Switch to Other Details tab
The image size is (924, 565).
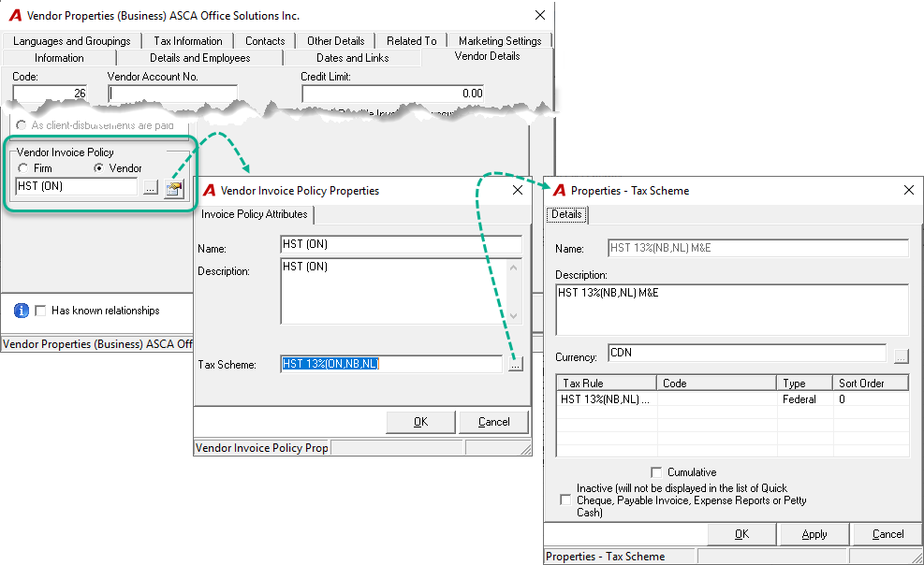336,40
